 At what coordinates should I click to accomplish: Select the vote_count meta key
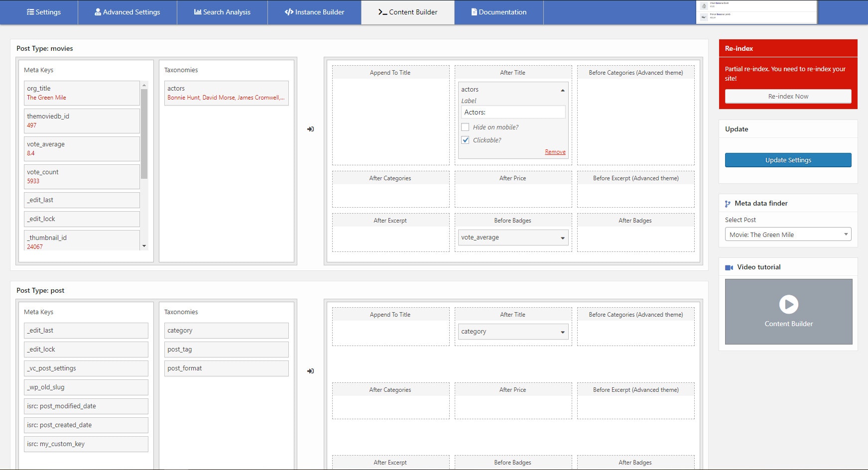[x=82, y=177]
